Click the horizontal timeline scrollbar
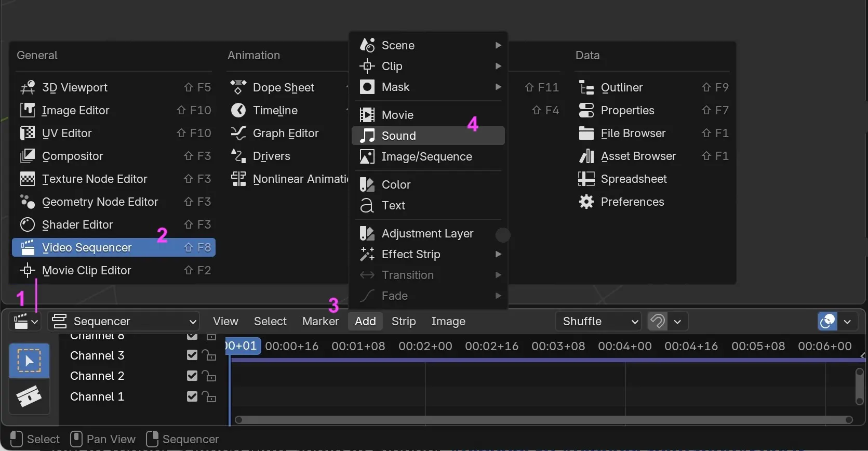This screenshot has height=451, width=868. 543,420
